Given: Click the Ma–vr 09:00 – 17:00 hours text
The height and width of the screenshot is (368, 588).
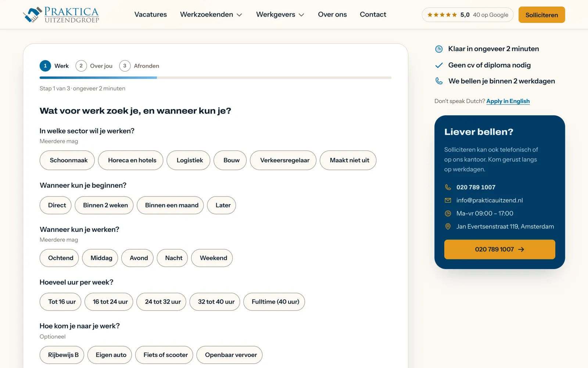Looking at the screenshot, I should [x=485, y=213].
